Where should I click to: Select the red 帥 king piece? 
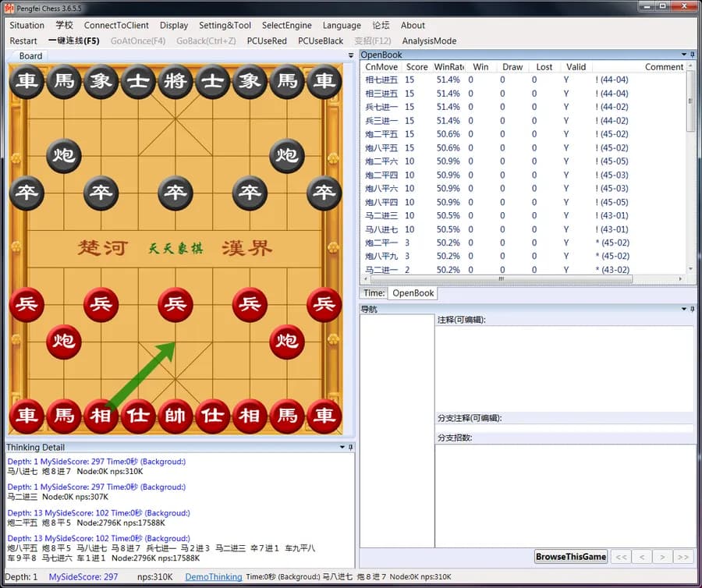click(175, 416)
